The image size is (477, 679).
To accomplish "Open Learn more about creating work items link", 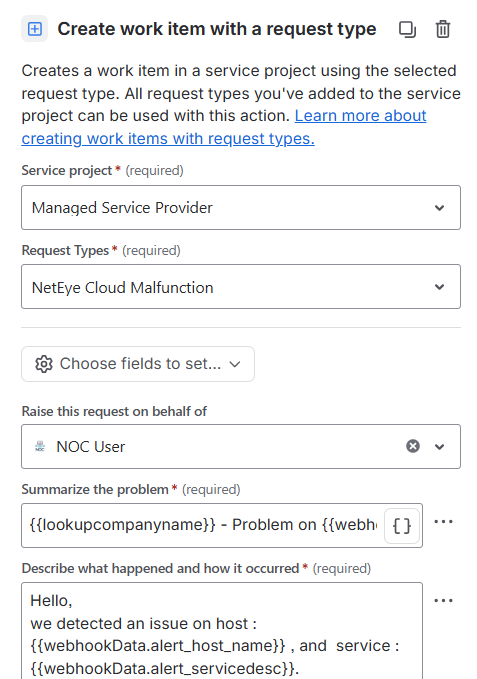I will (x=224, y=127).
